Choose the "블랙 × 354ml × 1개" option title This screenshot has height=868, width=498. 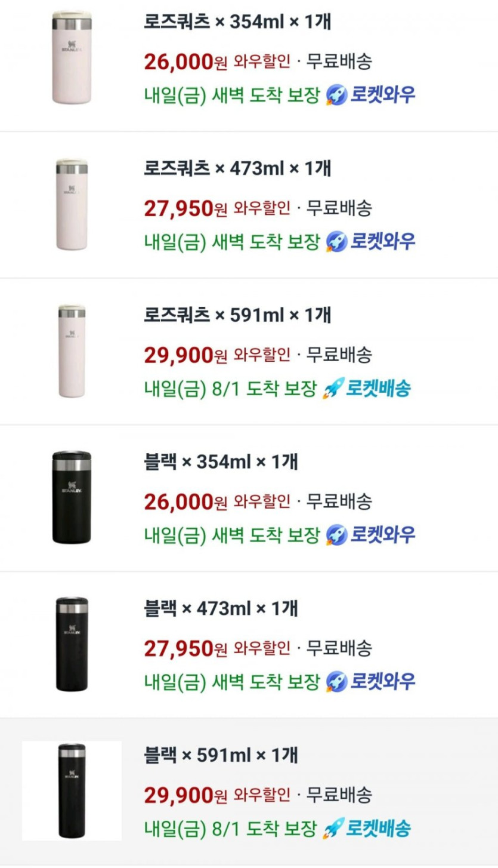point(221,461)
